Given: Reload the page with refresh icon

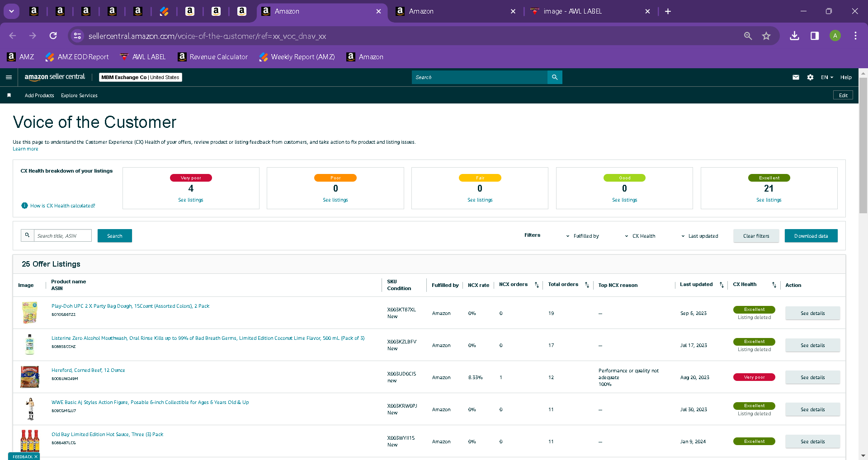Looking at the screenshot, I should coord(53,36).
